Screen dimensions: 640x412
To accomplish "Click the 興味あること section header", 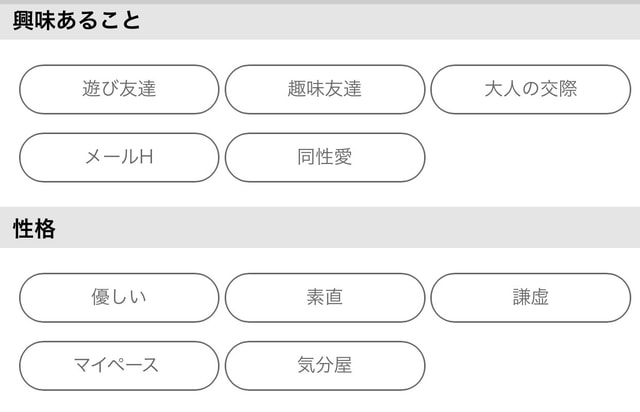I will pos(77,21).
